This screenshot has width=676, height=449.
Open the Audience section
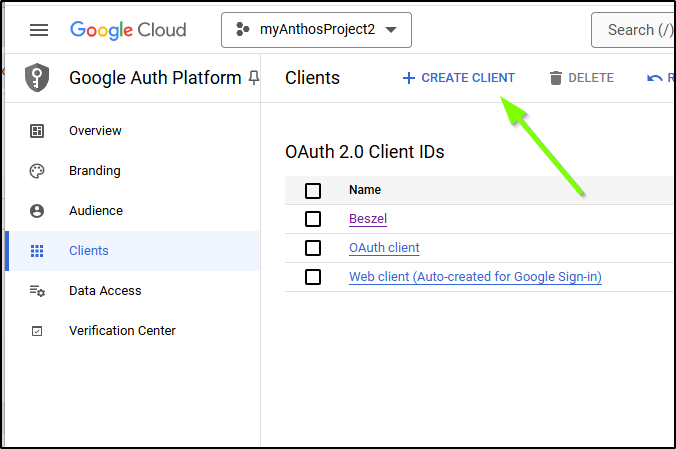[x=96, y=211]
